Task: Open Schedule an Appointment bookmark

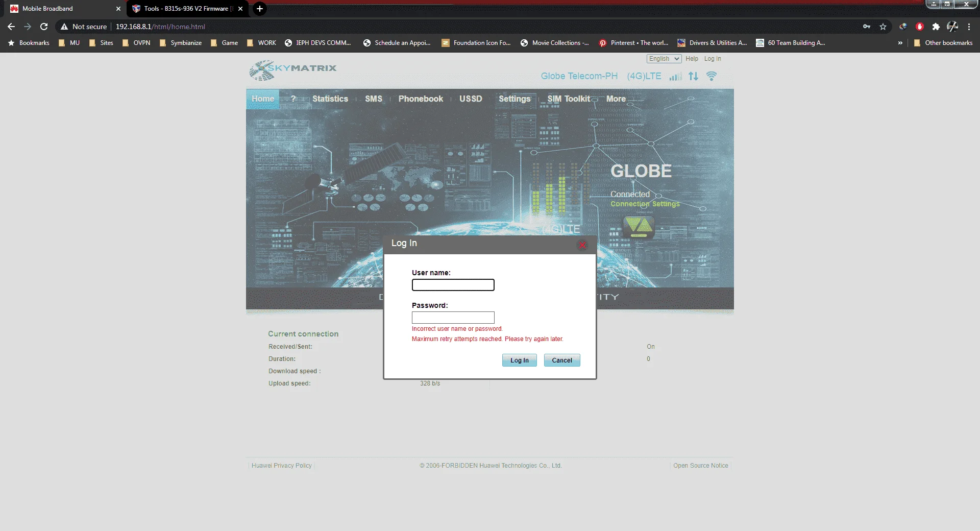Action: (x=397, y=43)
